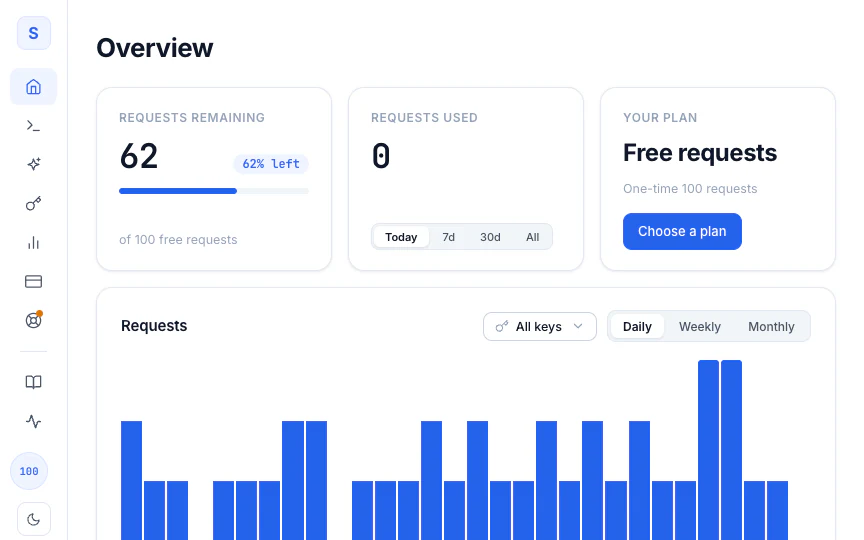This screenshot has height=540, width=864.
Task: Click the 'of 100 free requests' text
Action: pos(178,240)
